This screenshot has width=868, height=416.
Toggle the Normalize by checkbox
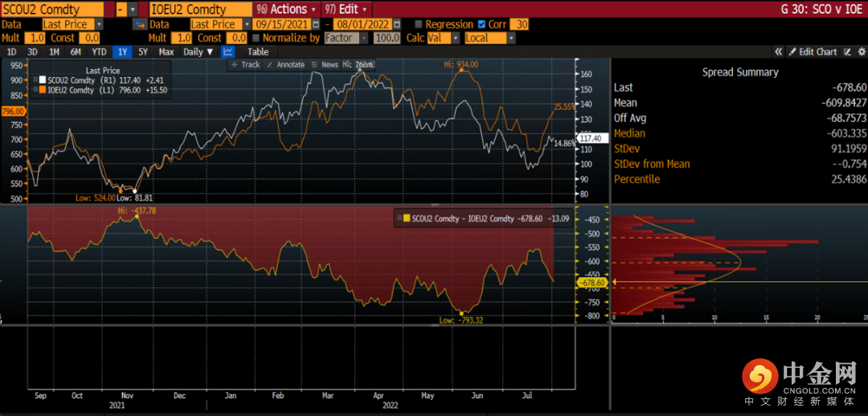[256, 38]
